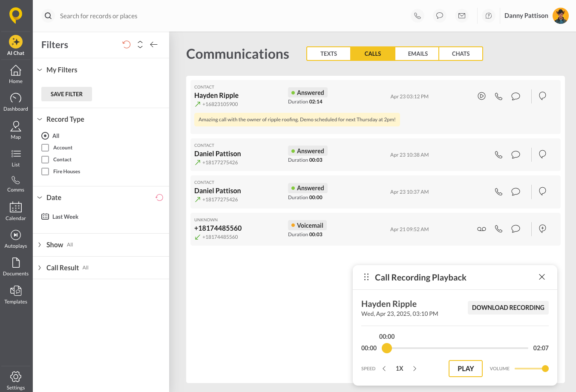Open the Templates sidebar icon

16,295
